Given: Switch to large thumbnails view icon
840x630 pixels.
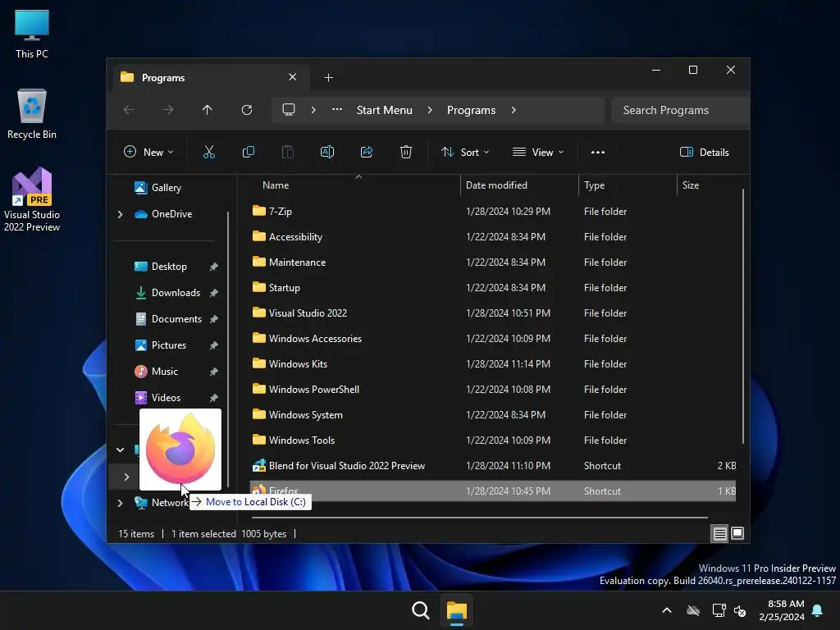Looking at the screenshot, I should click(737, 533).
